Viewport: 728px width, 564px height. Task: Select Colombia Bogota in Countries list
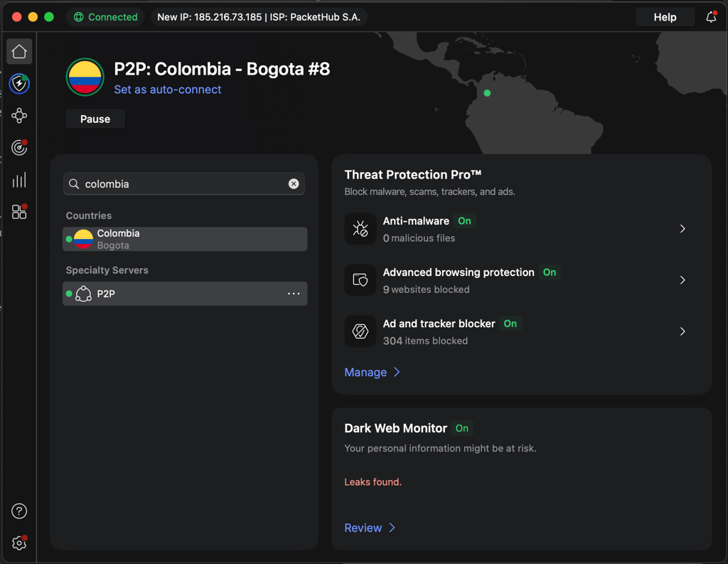coord(185,239)
